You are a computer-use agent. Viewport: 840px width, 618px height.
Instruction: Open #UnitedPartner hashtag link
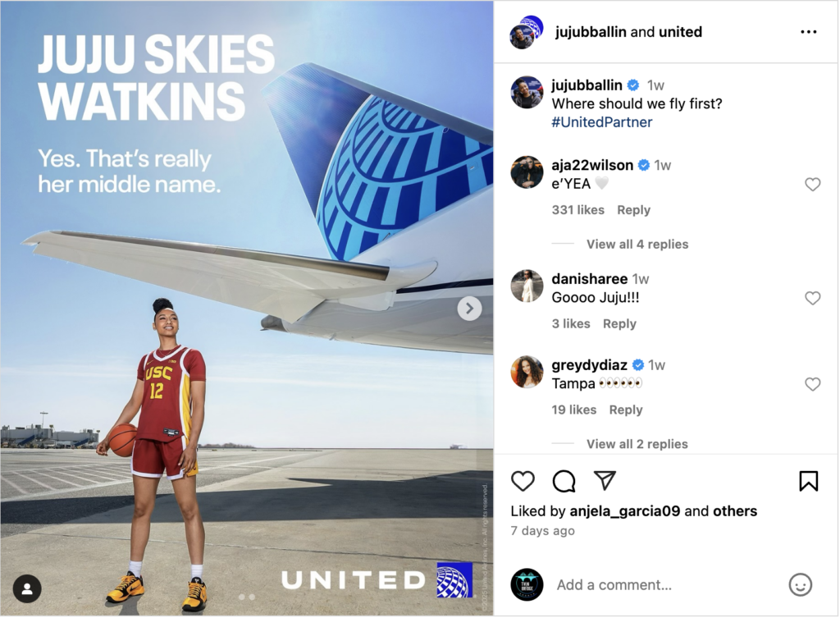(601, 122)
